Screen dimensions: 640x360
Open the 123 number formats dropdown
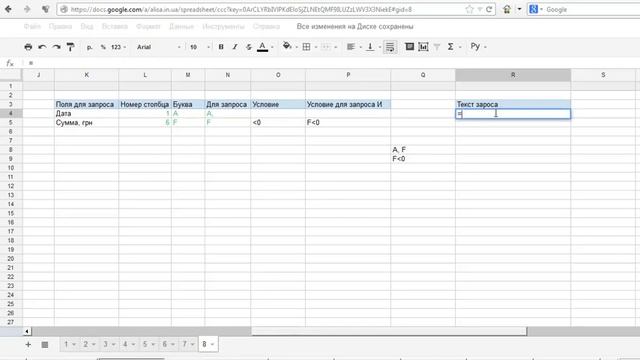(x=118, y=47)
